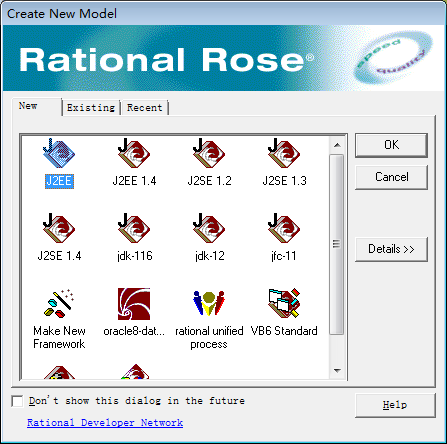
Task: Click the VB6 Standard label
Action: click(284, 331)
